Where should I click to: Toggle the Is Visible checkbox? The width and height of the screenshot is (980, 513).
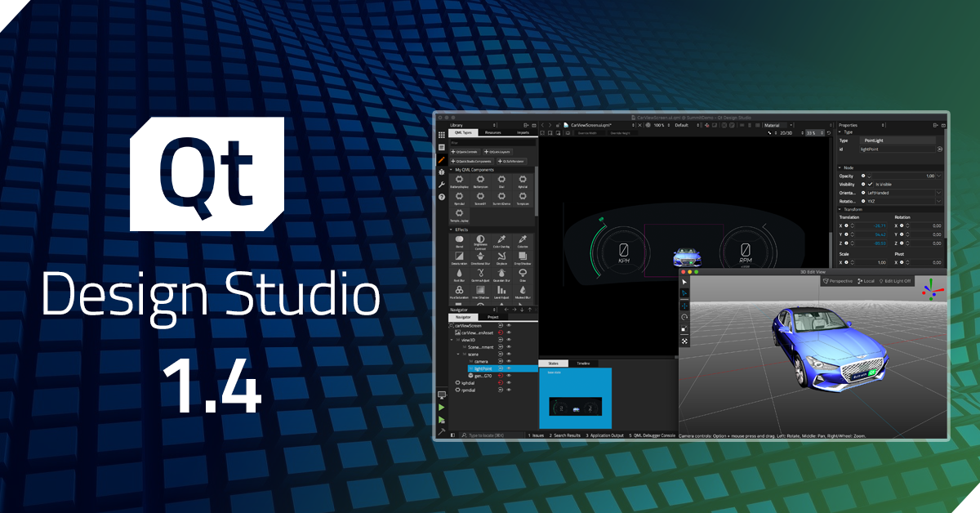[x=871, y=185]
